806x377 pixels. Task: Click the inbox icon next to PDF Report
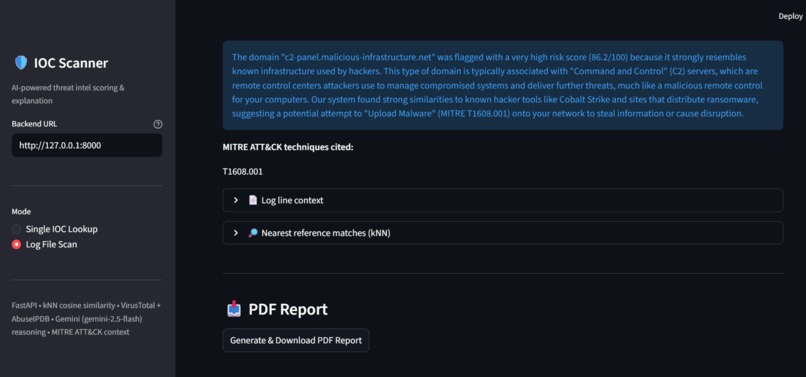click(x=234, y=309)
